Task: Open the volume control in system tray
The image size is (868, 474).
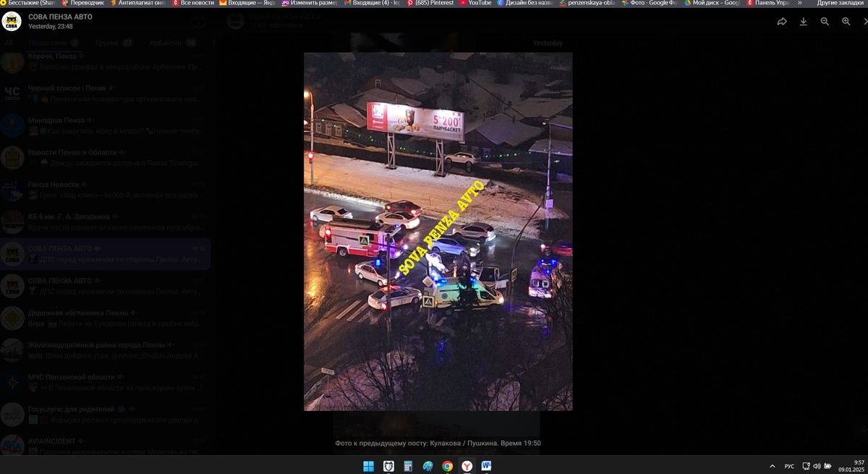Action: tap(817, 466)
